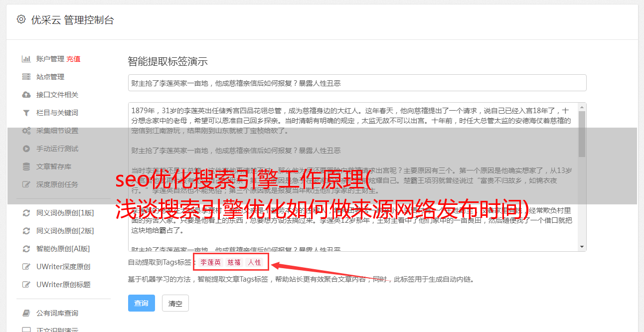The image size is (644, 332).
Task: Click the text area scrollbar up arrow
Action: point(582,107)
